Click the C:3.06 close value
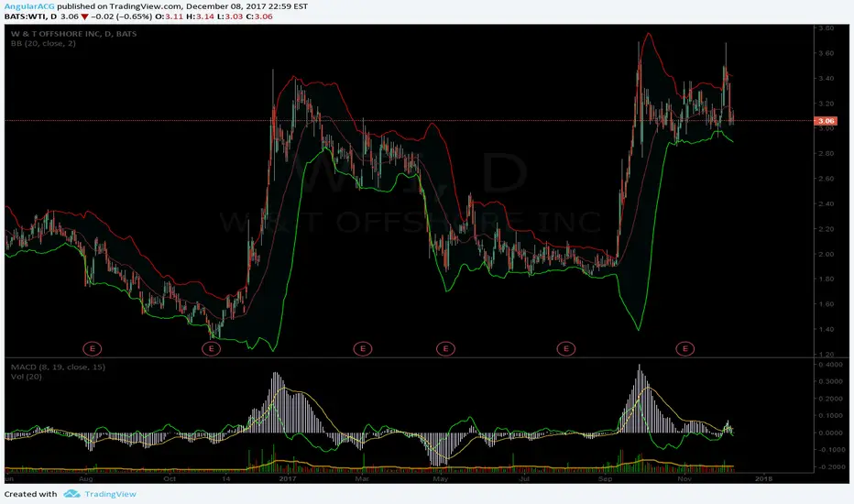 pos(258,16)
